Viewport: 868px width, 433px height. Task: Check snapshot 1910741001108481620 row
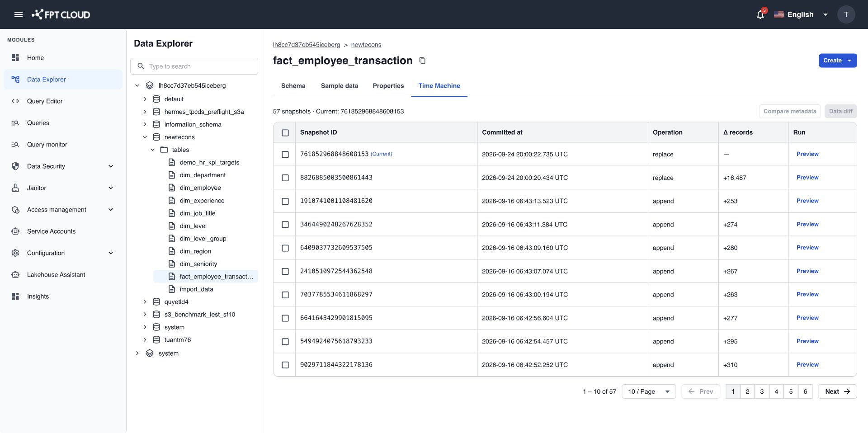(285, 201)
